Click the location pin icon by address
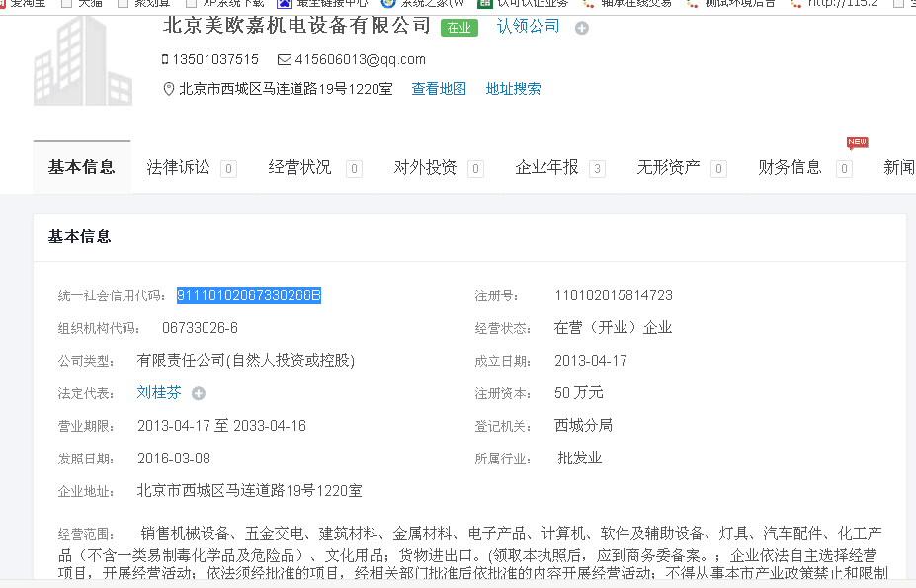The width and height of the screenshot is (916, 588). [x=168, y=89]
